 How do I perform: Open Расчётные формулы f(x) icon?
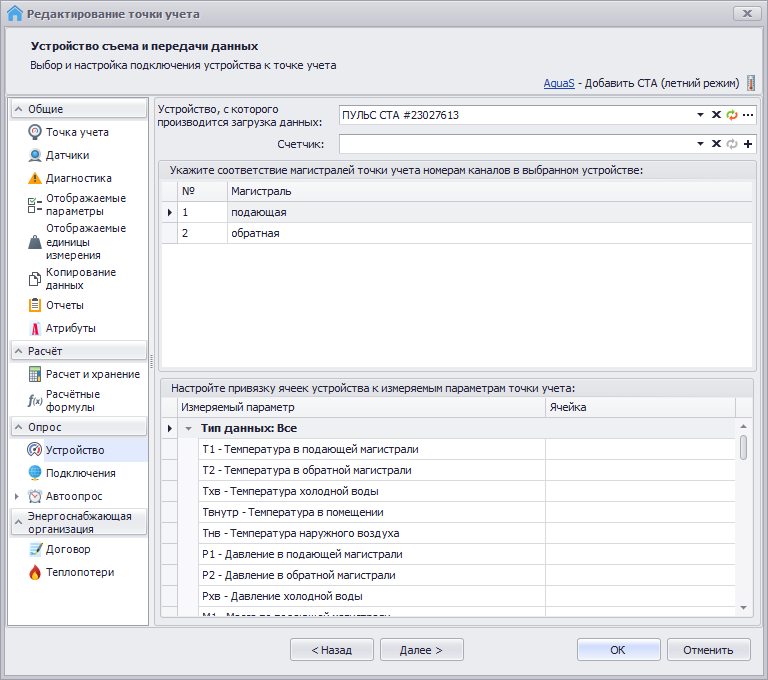35,401
